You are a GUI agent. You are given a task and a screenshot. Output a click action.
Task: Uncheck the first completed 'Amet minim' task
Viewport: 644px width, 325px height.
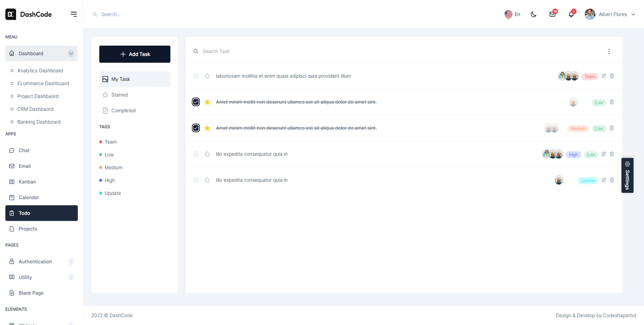tap(196, 102)
